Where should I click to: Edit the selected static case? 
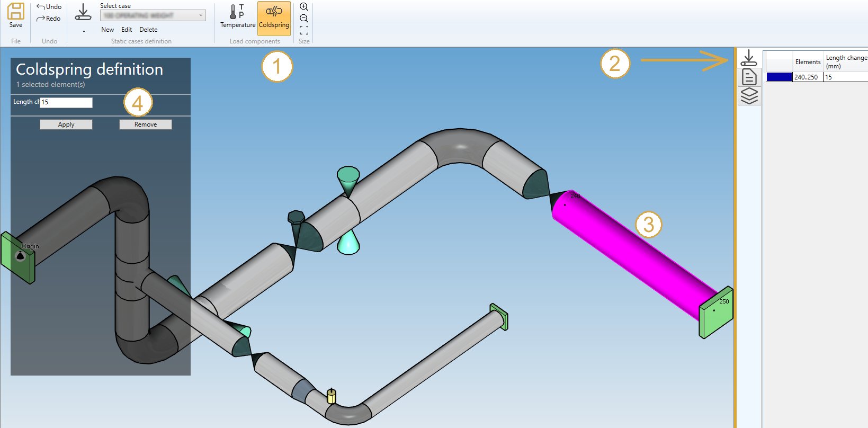pos(127,30)
